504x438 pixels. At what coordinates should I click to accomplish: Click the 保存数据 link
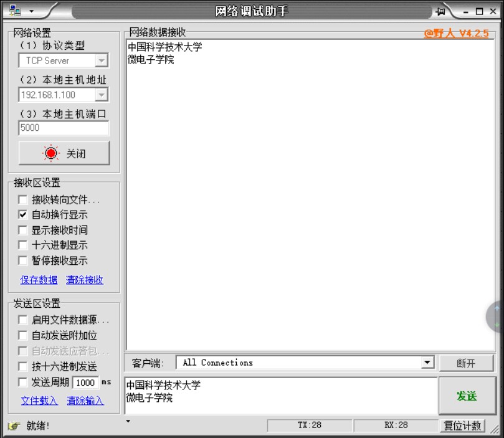[39, 280]
